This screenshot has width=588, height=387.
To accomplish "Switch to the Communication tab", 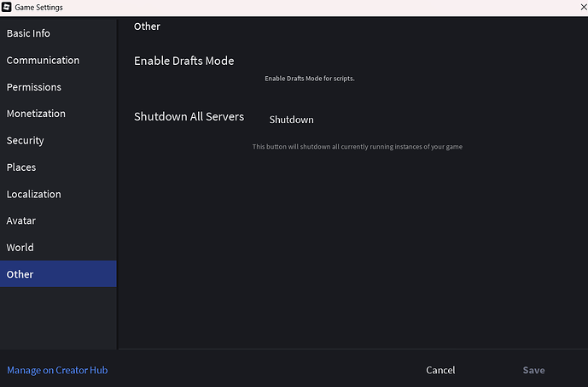I will coord(58,60).
